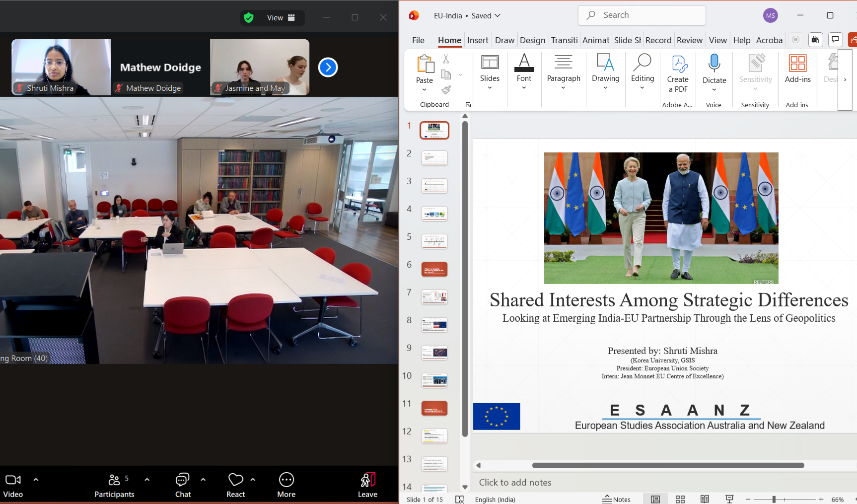Screen dimensions: 857x504
Task: Open the Insert ribbon tab
Action: (477, 40)
